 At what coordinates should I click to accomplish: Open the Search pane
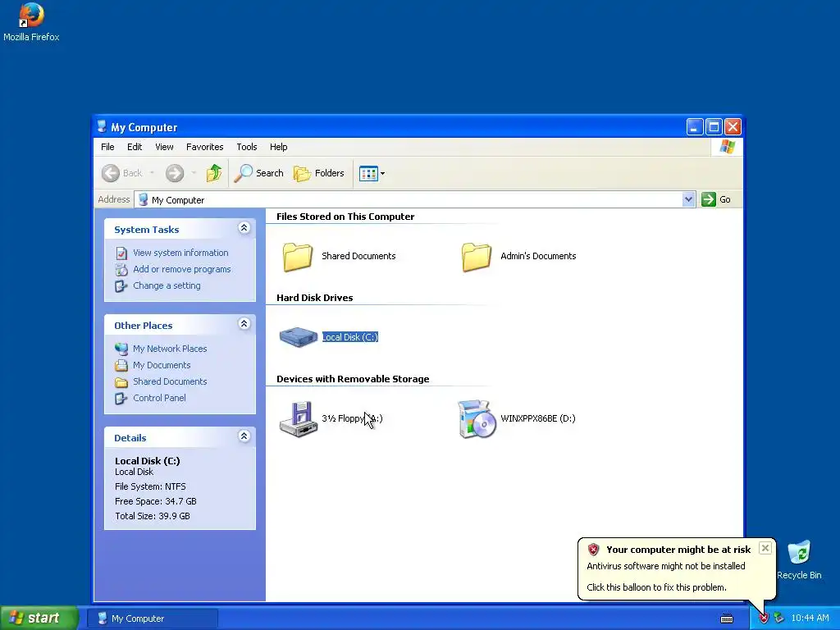click(258, 173)
